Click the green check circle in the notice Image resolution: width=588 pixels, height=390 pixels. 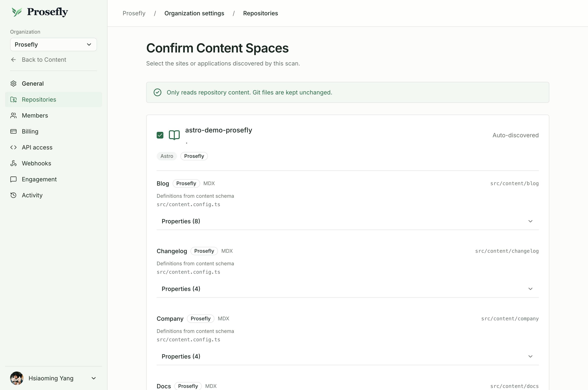click(157, 92)
